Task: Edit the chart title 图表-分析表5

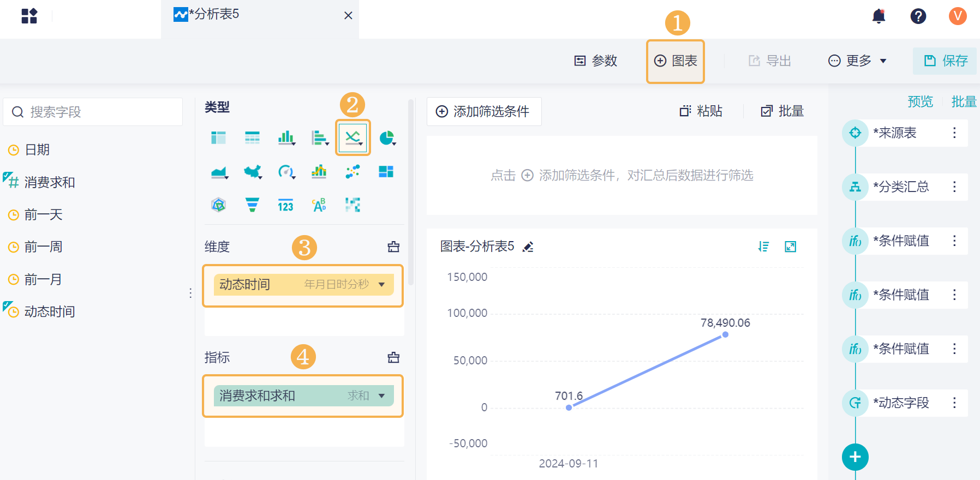Action: click(528, 247)
